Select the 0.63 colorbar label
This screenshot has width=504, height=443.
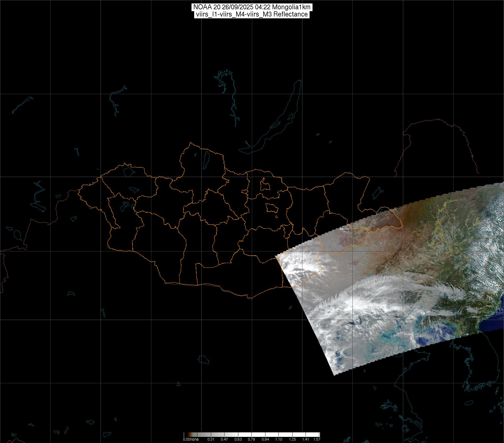tap(238, 439)
